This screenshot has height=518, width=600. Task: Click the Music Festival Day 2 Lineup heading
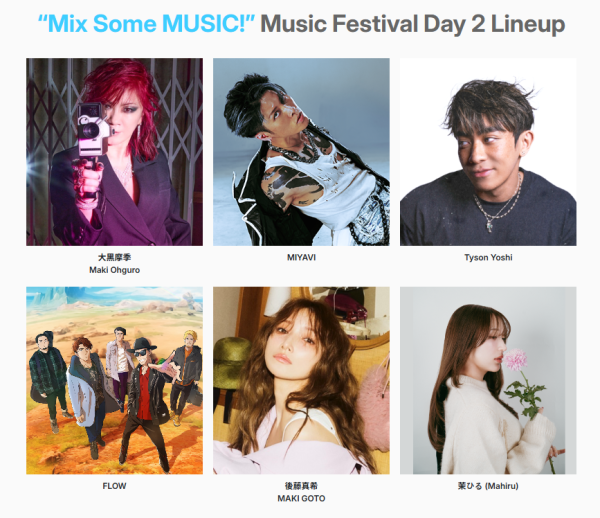tap(412, 24)
